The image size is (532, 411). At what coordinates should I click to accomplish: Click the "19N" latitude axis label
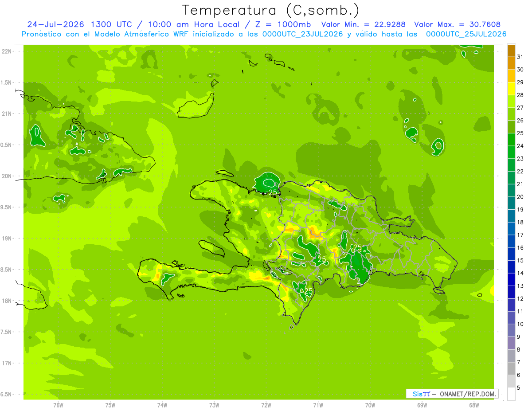pos(8,239)
